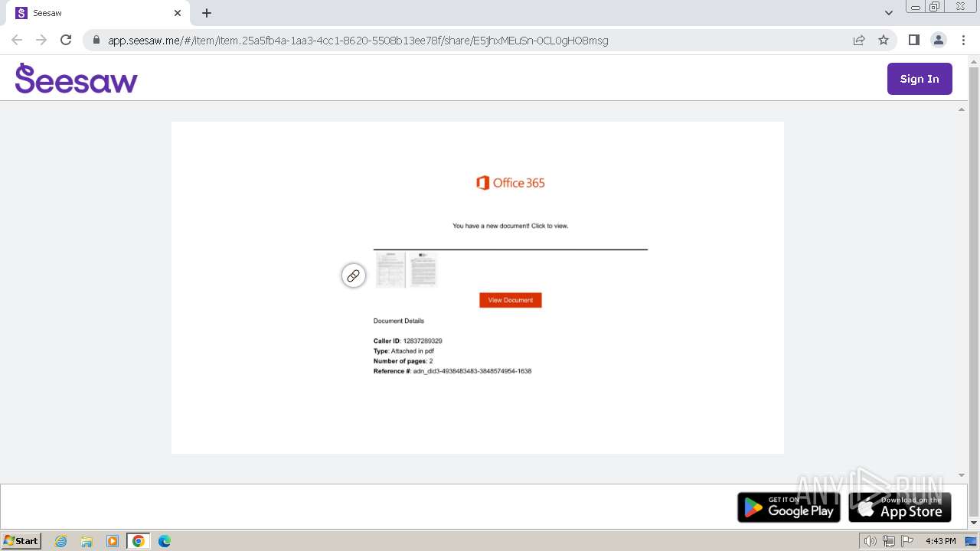Open the browser side panel
The width and height of the screenshot is (980, 551).
pyautogui.click(x=913, y=40)
